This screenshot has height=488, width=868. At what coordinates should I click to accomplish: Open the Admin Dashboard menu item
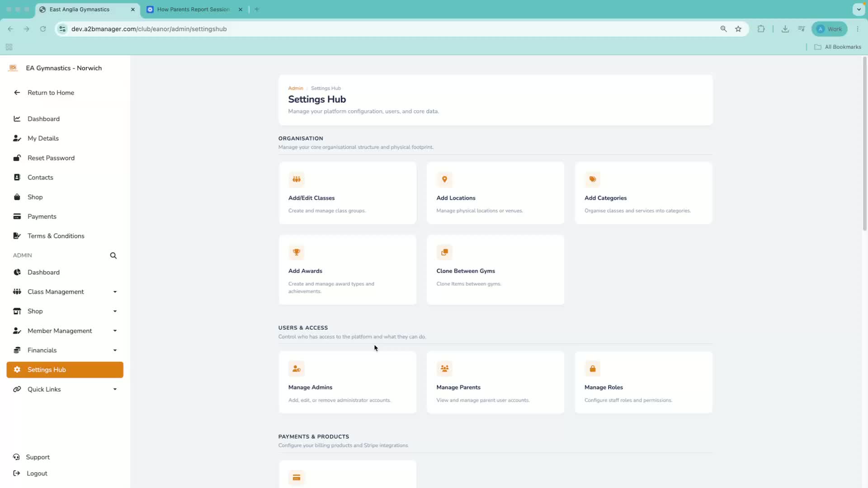pyautogui.click(x=65, y=272)
